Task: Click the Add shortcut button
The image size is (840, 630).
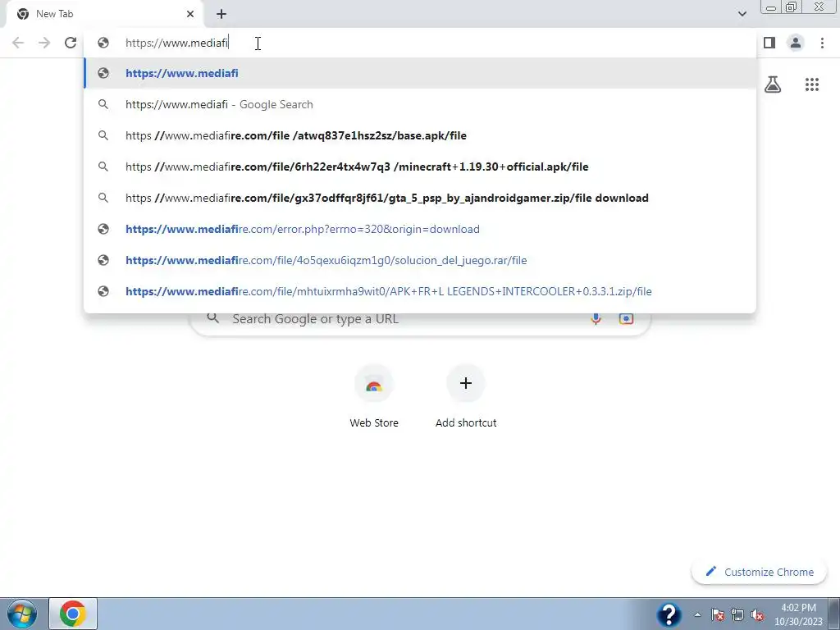Action: coord(466,396)
